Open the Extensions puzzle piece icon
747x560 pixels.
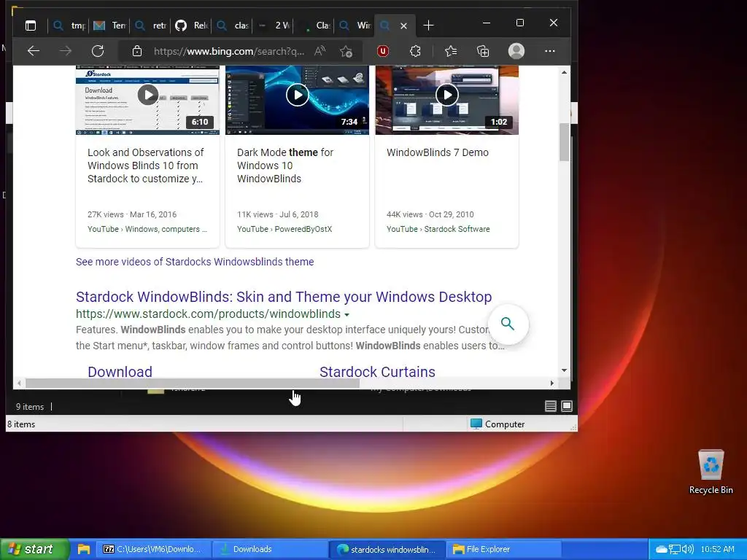[x=415, y=51]
